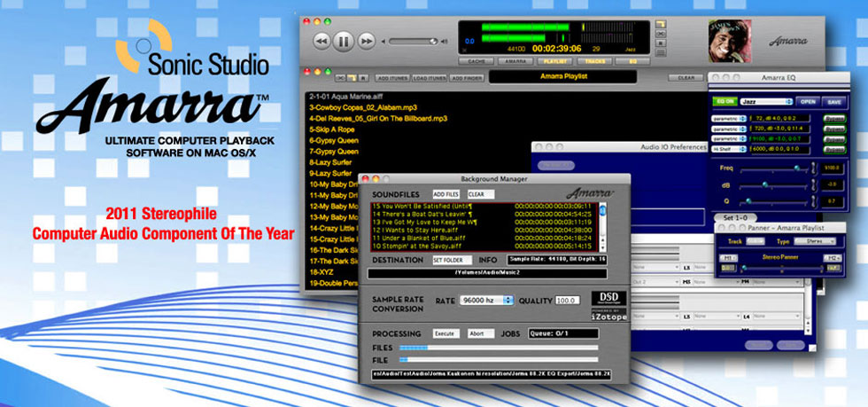Click ADD FINDER button

466,78
